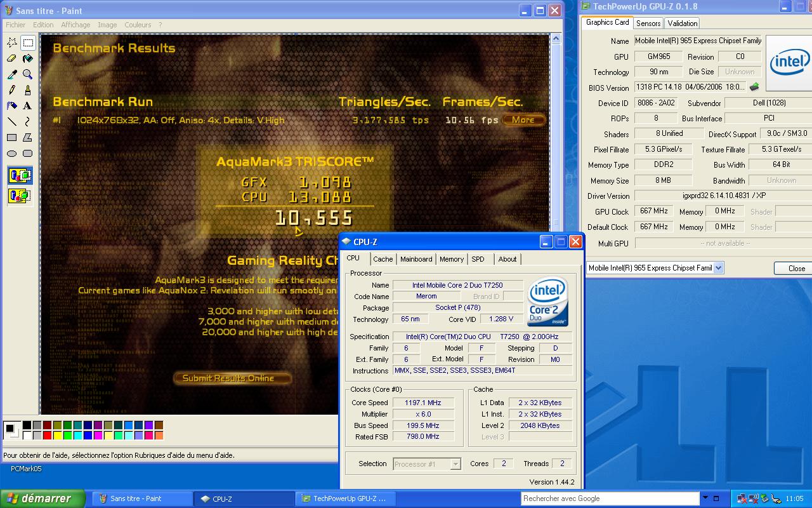Click Paint's vertical scrollbar up arrow
This screenshot has height=508, width=812.
[x=556, y=39]
